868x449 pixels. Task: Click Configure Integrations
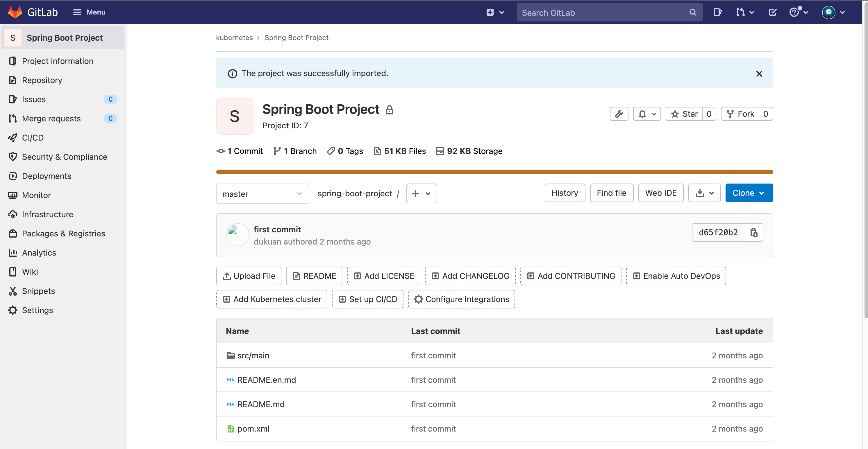(x=461, y=299)
